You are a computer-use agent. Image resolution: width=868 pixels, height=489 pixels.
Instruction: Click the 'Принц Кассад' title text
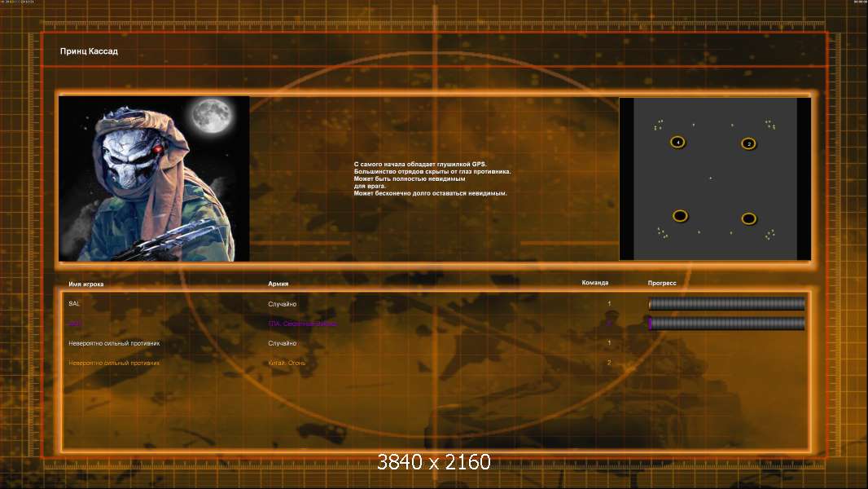pyautogui.click(x=89, y=51)
